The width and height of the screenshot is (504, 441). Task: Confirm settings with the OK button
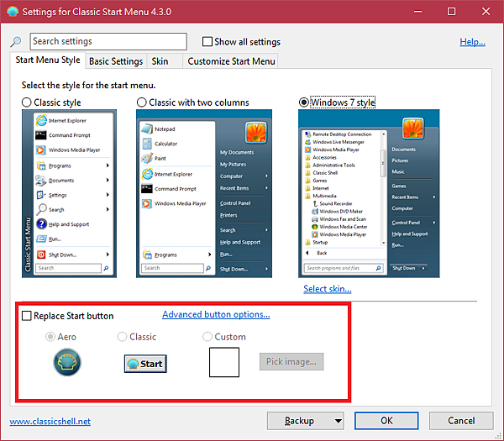[386, 421]
